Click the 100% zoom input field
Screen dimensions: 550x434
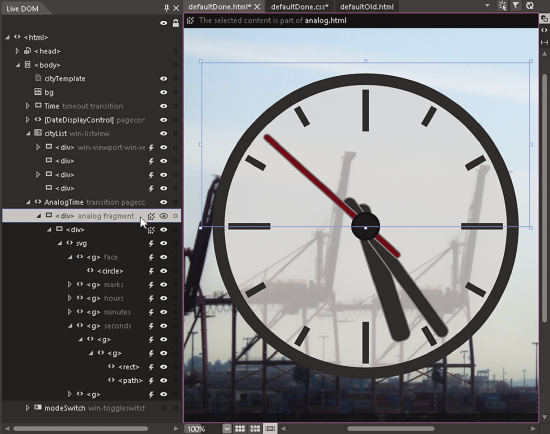pos(203,429)
